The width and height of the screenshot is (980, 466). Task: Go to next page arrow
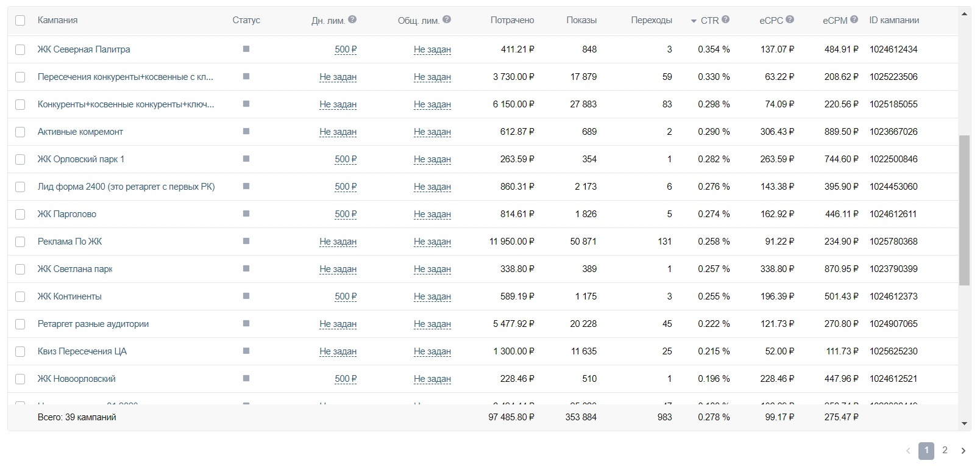[964, 451]
